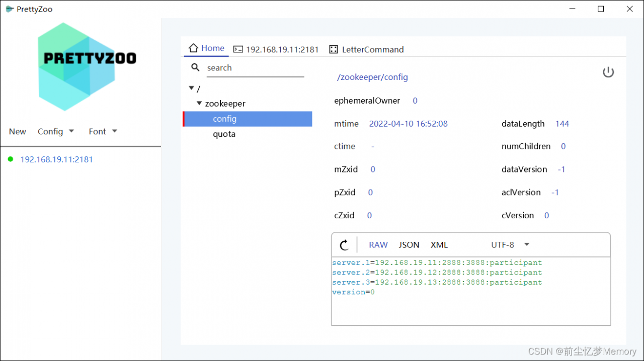
Task: Click the version=0 line in data editor
Action: click(353, 292)
